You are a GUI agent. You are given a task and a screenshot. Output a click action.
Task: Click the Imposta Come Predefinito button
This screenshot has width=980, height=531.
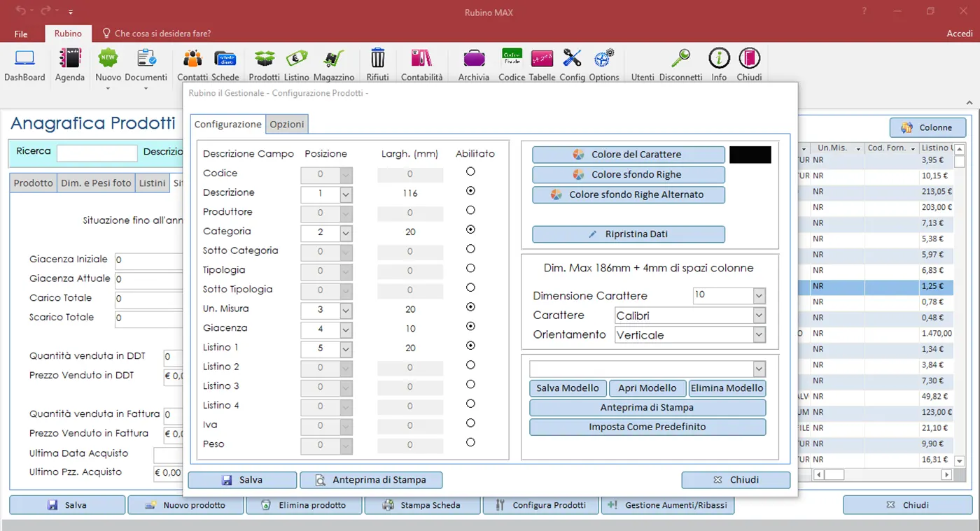click(x=647, y=427)
